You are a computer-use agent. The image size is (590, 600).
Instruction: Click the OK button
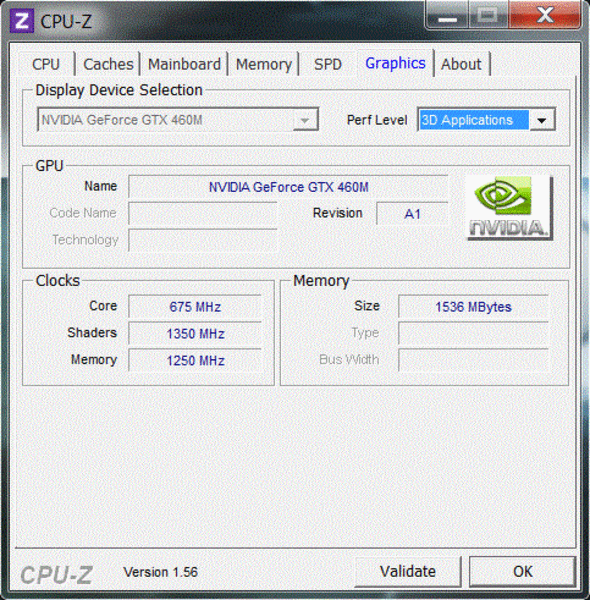tap(523, 571)
